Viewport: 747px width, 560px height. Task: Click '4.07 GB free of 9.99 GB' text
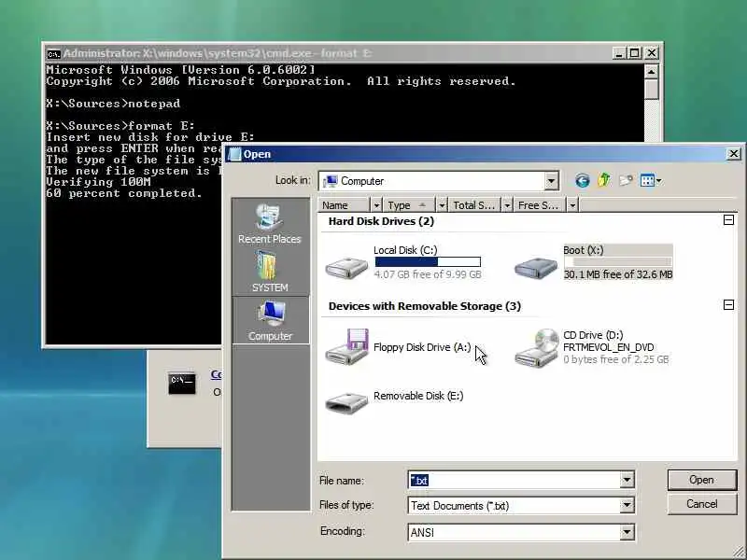(428, 274)
